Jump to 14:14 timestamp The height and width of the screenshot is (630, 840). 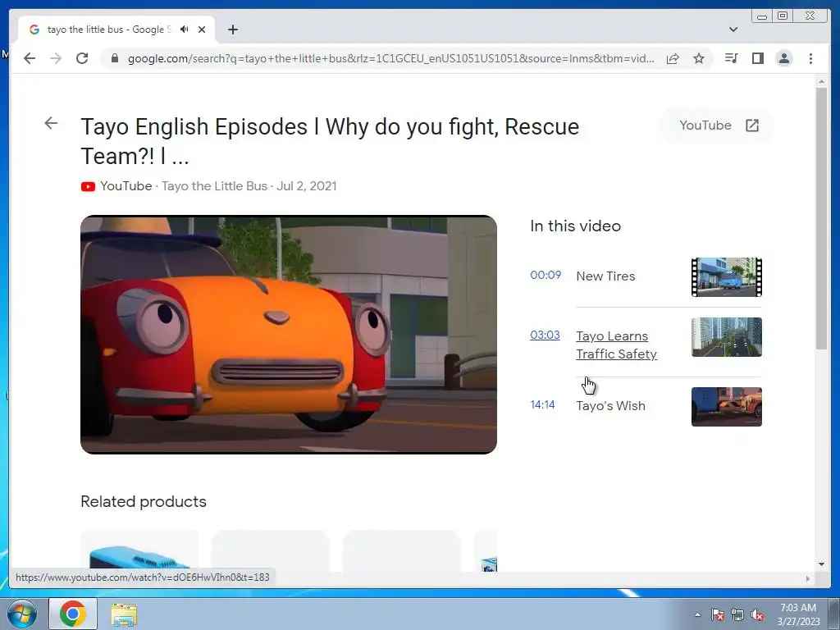pos(542,404)
